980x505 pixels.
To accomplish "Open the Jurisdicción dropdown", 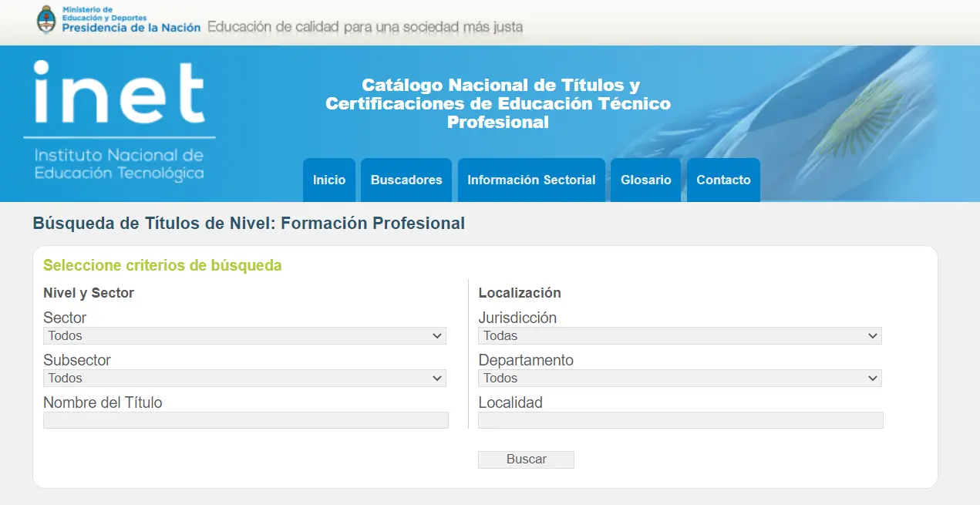I will (679, 336).
